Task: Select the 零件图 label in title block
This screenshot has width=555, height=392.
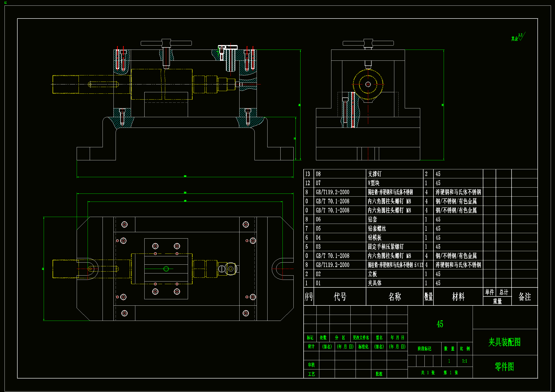Action: [x=504, y=367]
